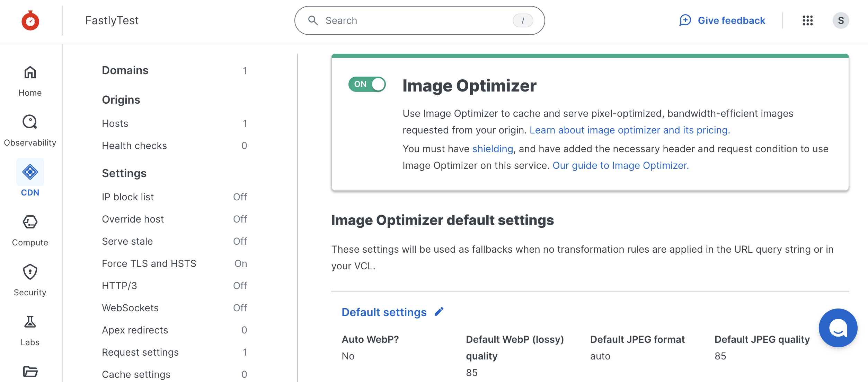Open the chat support bubble
The width and height of the screenshot is (868, 382).
pos(838,328)
